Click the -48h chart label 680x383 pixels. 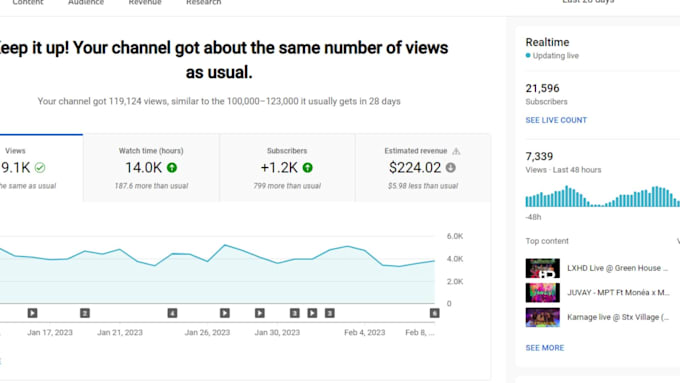533,217
